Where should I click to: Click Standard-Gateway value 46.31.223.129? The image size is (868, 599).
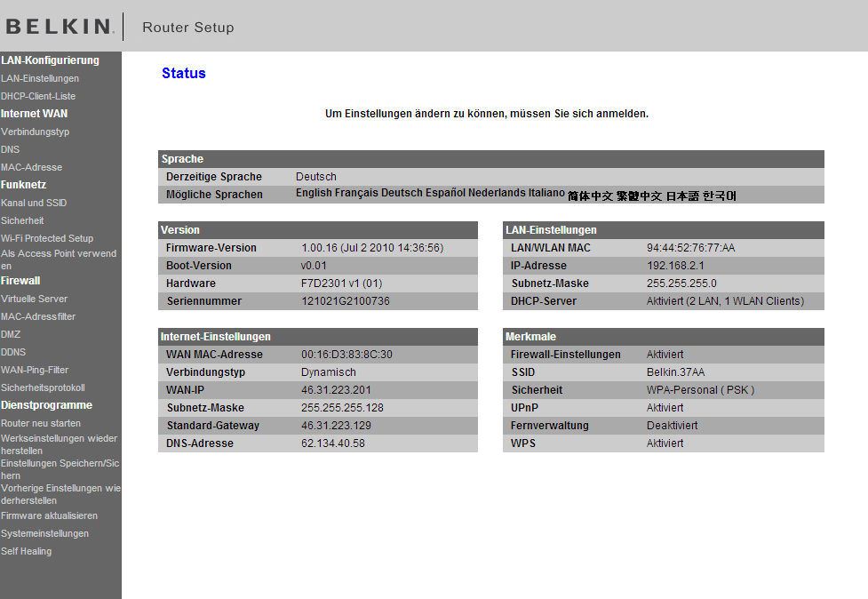(x=336, y=425)
